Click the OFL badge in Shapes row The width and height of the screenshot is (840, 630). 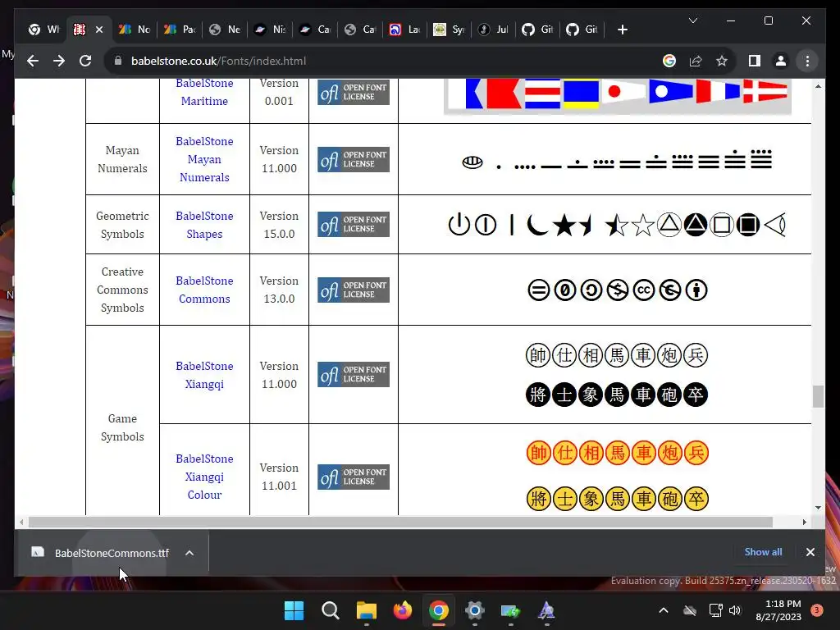click(353, 225)
